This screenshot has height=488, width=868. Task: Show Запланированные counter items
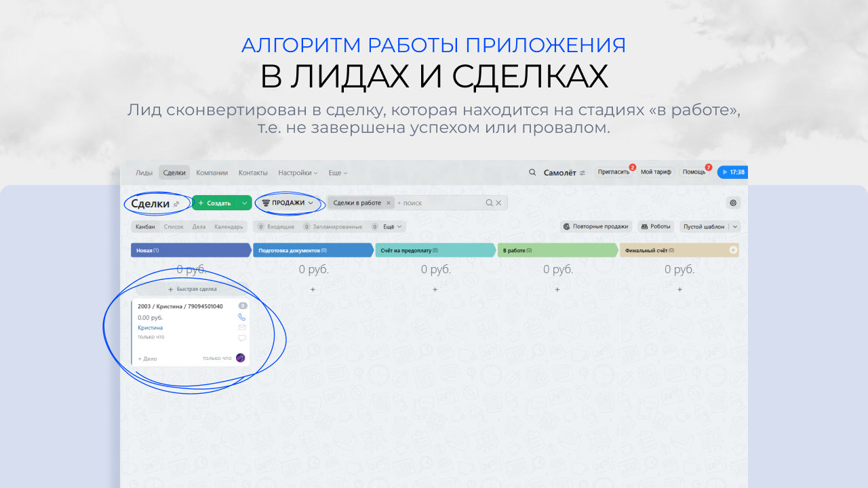tap(333, 226)
